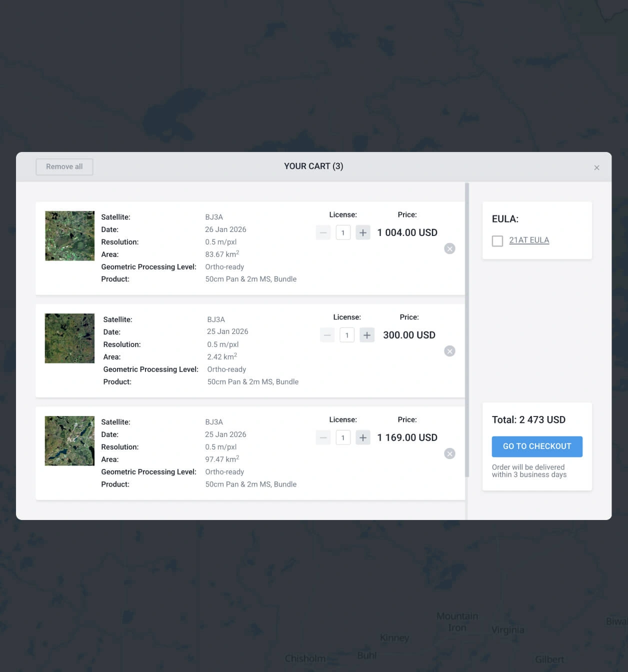628x672 pixels.
Task: Decrease quantity for the first cart item
Action: click(x=323, y=232)
